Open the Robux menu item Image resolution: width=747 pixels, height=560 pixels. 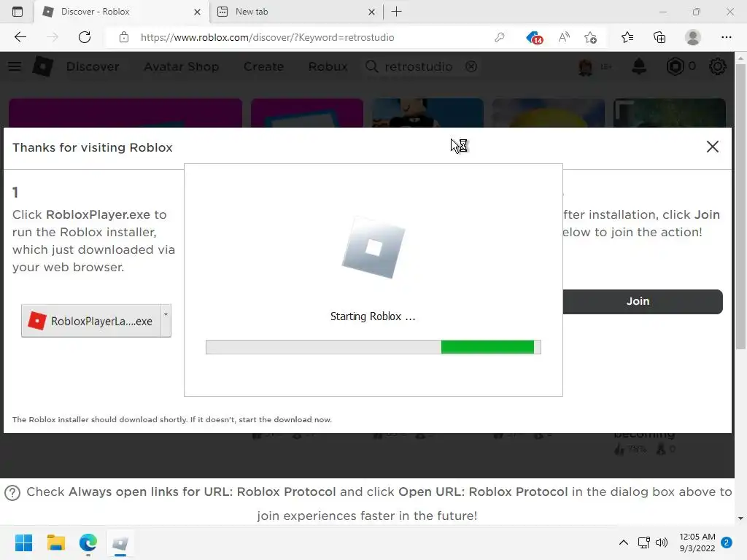328,66
